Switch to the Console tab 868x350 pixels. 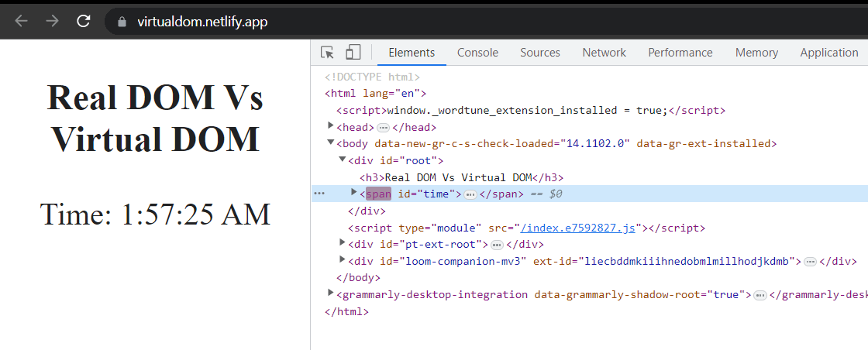pos(477,53)
